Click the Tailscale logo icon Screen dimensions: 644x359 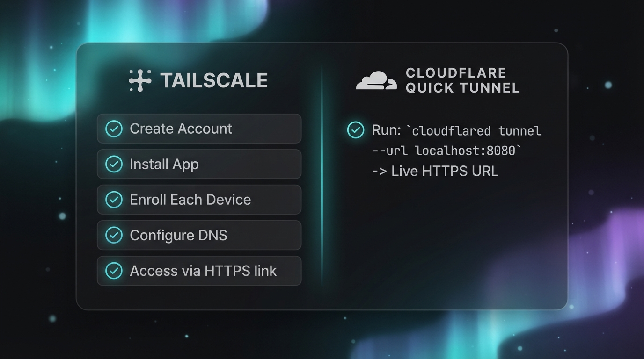point(140,80)
